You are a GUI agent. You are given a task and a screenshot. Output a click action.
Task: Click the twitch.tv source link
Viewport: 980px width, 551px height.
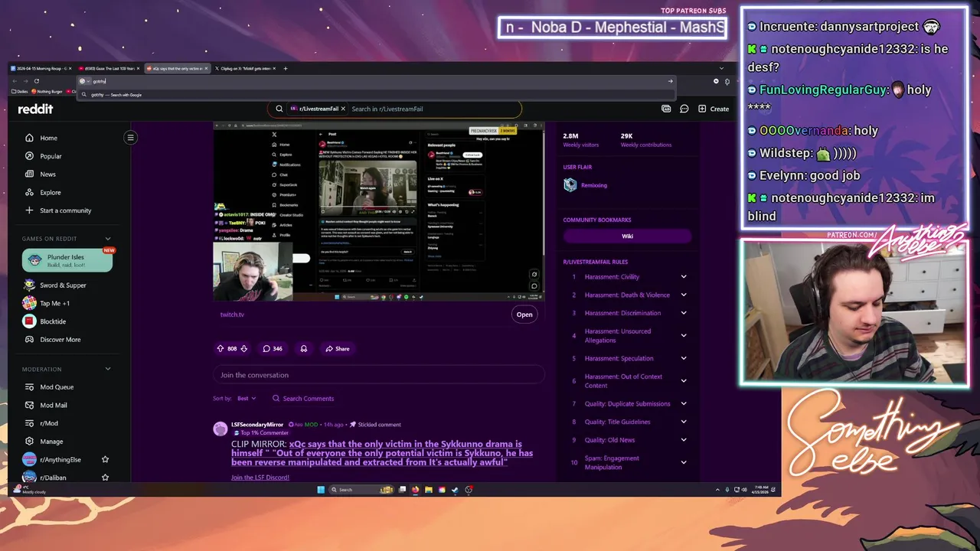point(232,315)
